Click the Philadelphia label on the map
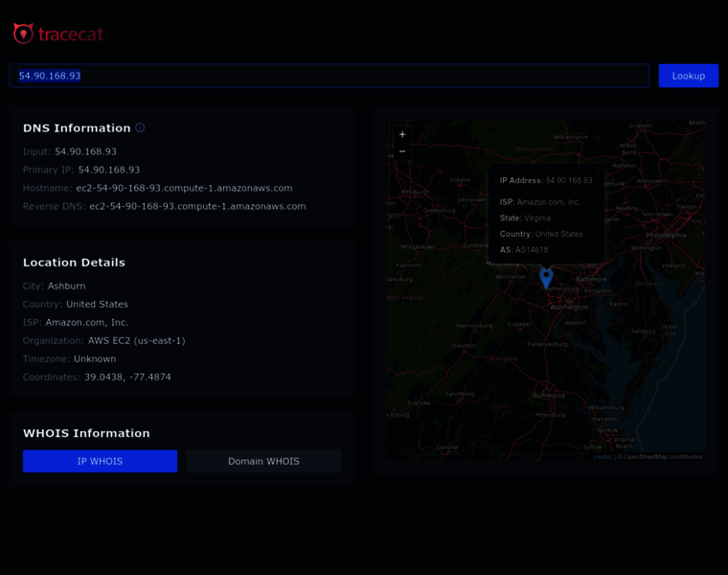The height and width of the screenshot is (575, 728). pos(667,235)
